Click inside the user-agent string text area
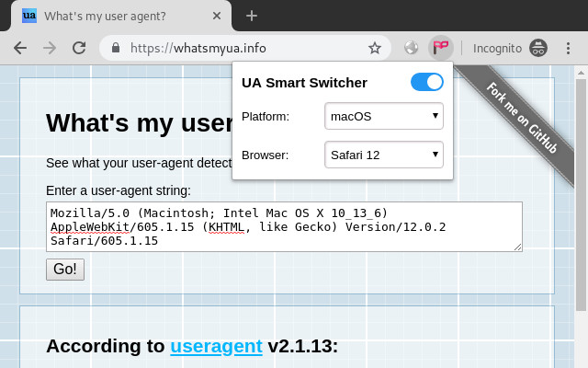This screenshot has height=368, width=588. pos(284,227)
